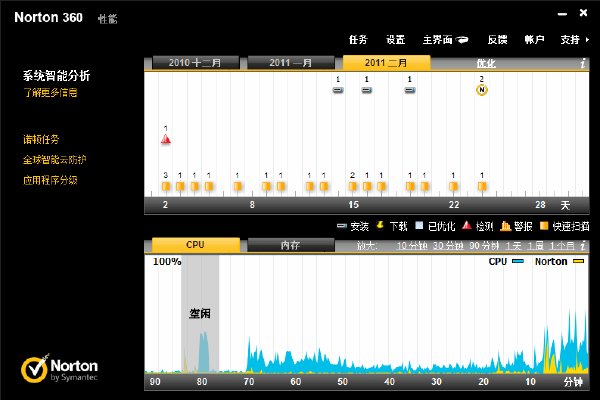Click the red detection triangle marker
The width and height of the screenshot is (600, 400).
166,139
